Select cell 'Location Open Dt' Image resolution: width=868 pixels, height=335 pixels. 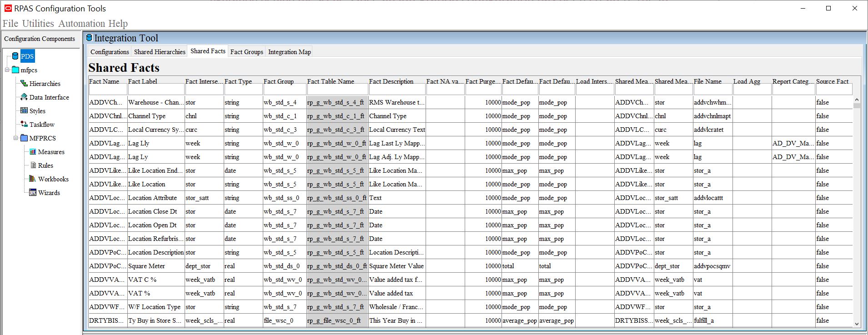(156, 225)
